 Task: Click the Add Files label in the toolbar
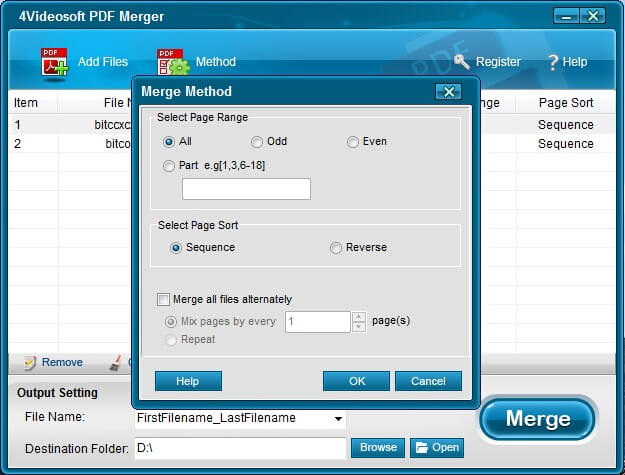(103, 62)
